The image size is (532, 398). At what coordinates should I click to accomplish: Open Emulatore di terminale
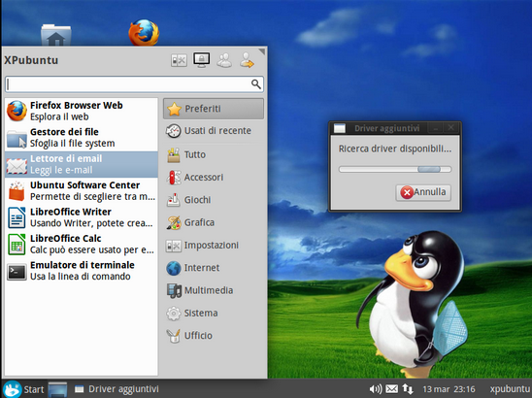click(82, 271)
